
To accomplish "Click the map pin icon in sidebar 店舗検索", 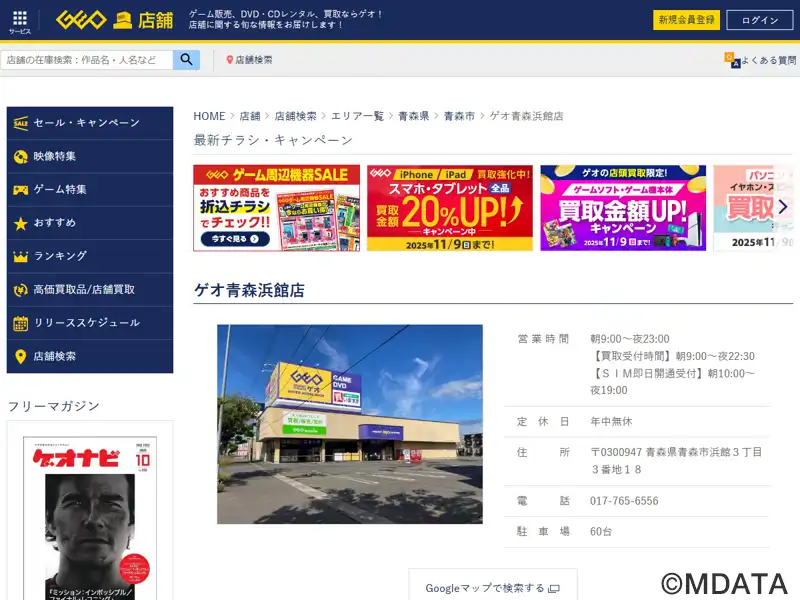I will (x=20, y=356).
